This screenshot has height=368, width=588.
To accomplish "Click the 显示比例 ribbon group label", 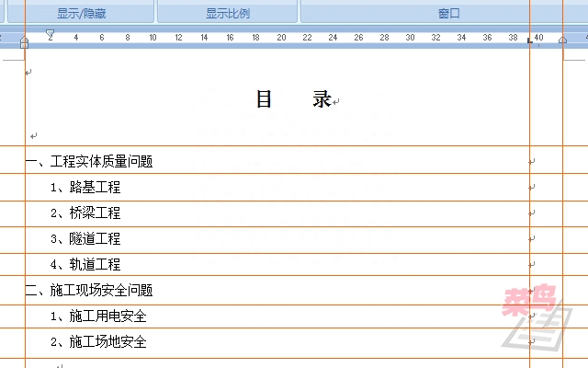I will point(228,14).
